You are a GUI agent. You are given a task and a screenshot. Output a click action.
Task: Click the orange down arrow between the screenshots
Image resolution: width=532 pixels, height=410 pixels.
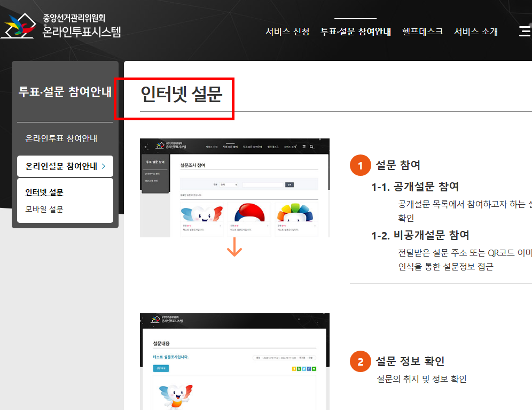pos(234,247)
